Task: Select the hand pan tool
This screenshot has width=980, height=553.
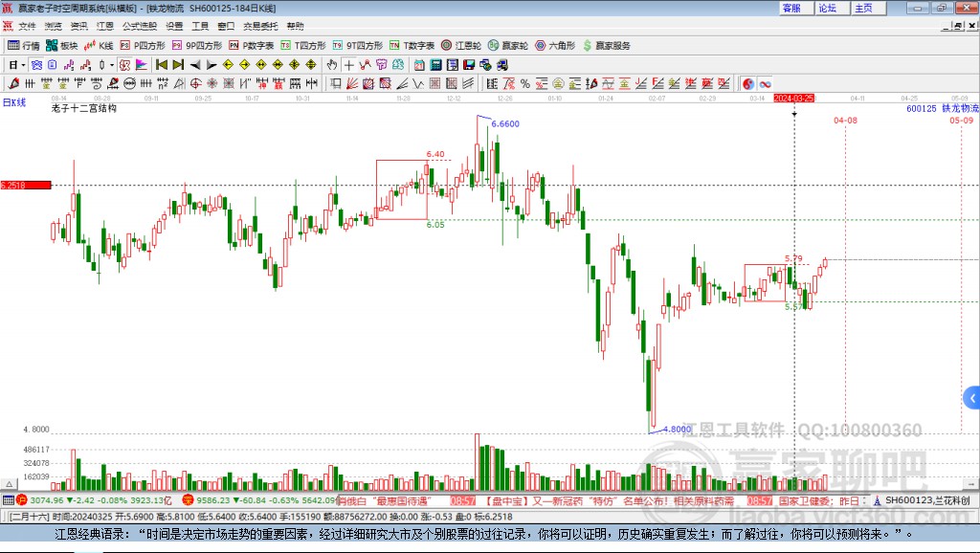Action: (332, 65)
